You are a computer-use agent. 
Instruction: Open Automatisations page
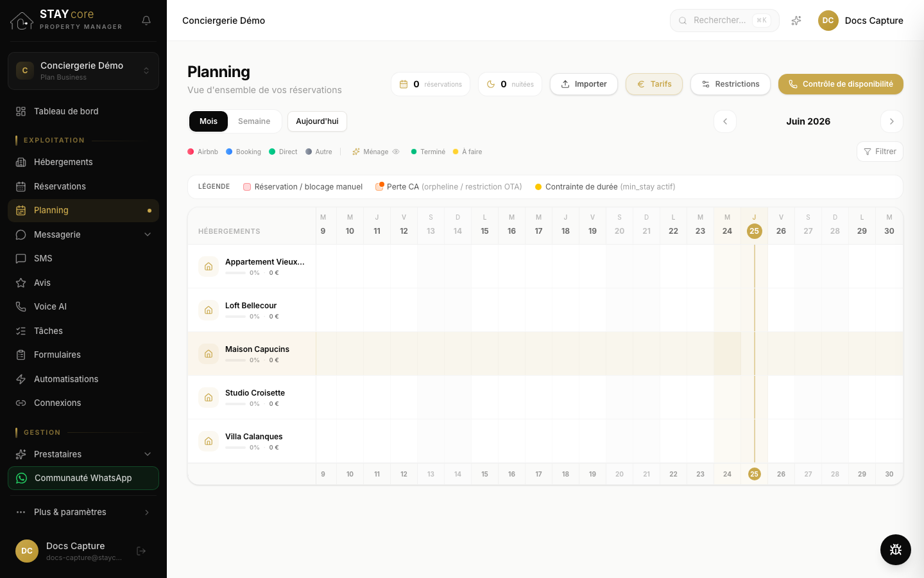click(83, 379)
